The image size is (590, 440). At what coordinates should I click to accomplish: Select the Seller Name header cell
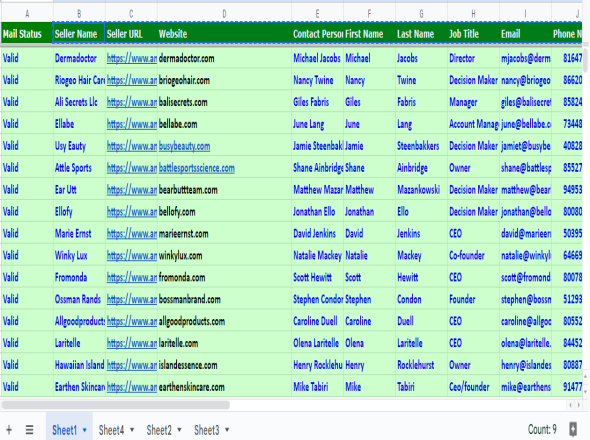[x=79, y=34]
